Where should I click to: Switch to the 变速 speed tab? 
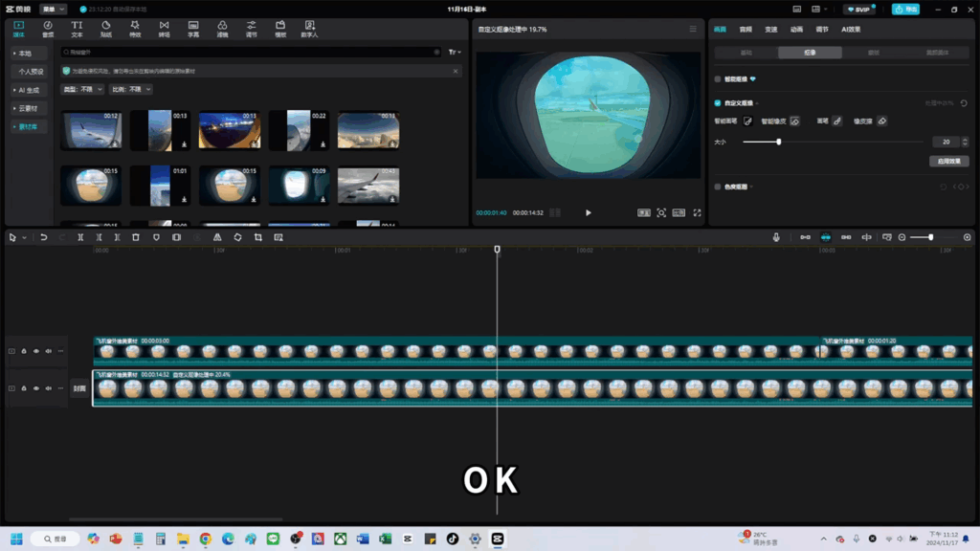(x=771, y=30)
